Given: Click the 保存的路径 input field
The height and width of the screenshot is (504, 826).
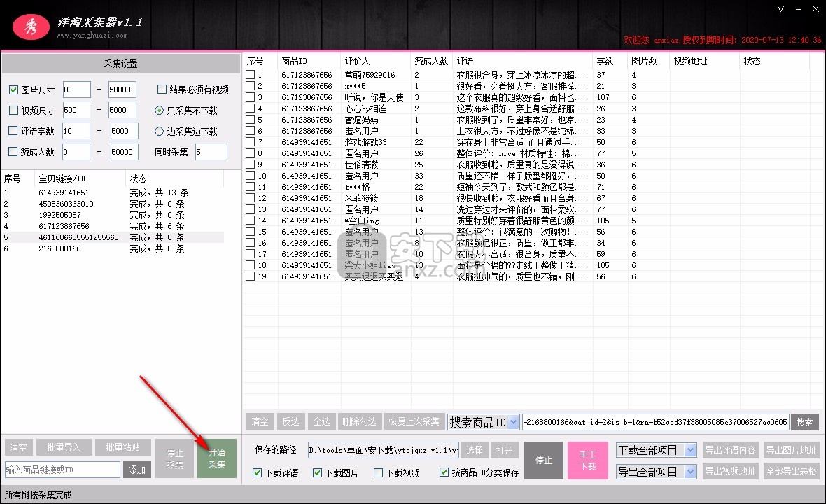Looking at the screenshot, I should (x=384, y=450).
